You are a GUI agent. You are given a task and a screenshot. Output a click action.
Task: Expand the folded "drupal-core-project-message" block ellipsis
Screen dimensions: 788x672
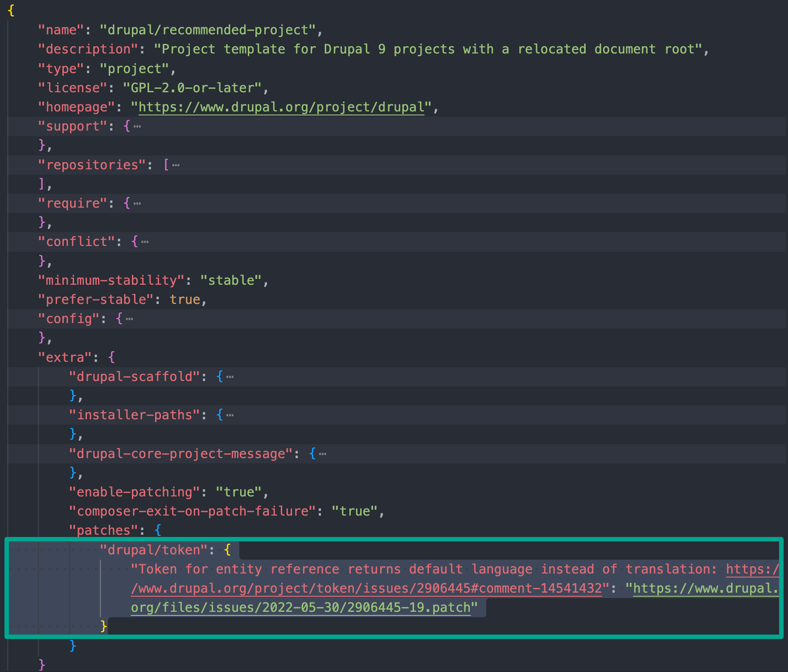point(323,454)
